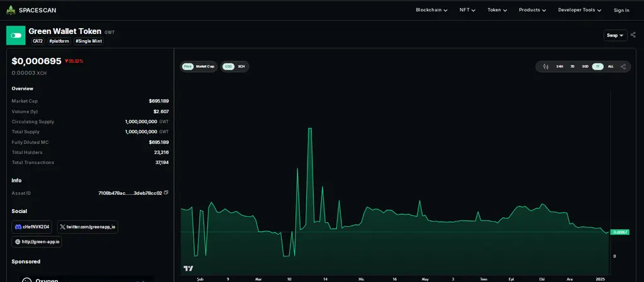The width and height of the screenshot is (644, 282).
Task: Set chart range to ALL
Action: 611,67
